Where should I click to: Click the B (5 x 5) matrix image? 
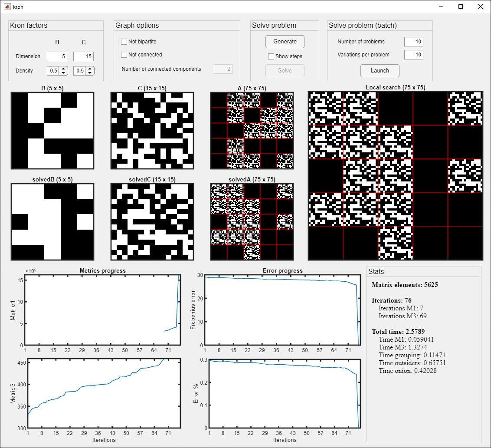tap(52, 131)
